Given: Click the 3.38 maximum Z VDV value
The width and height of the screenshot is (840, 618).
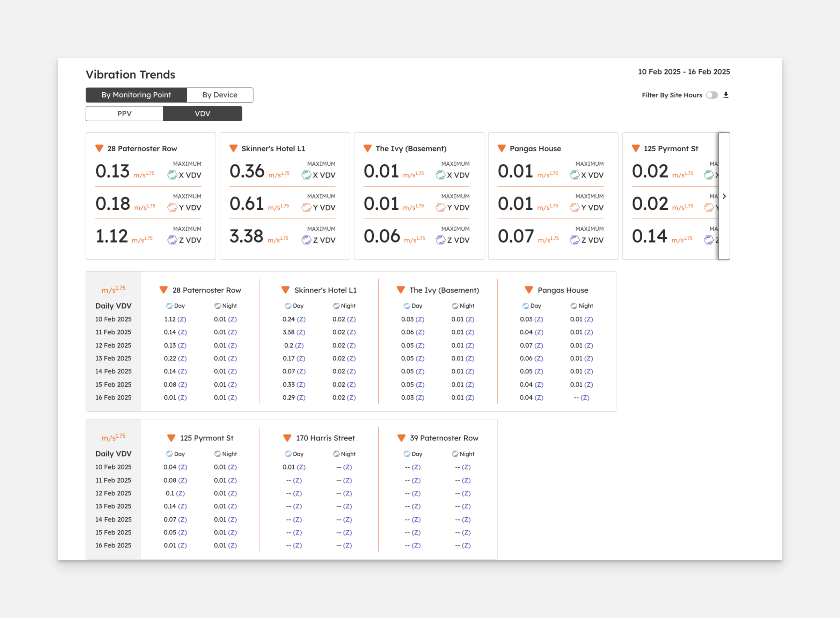Looking at the screenshot, I should [246, 236].
